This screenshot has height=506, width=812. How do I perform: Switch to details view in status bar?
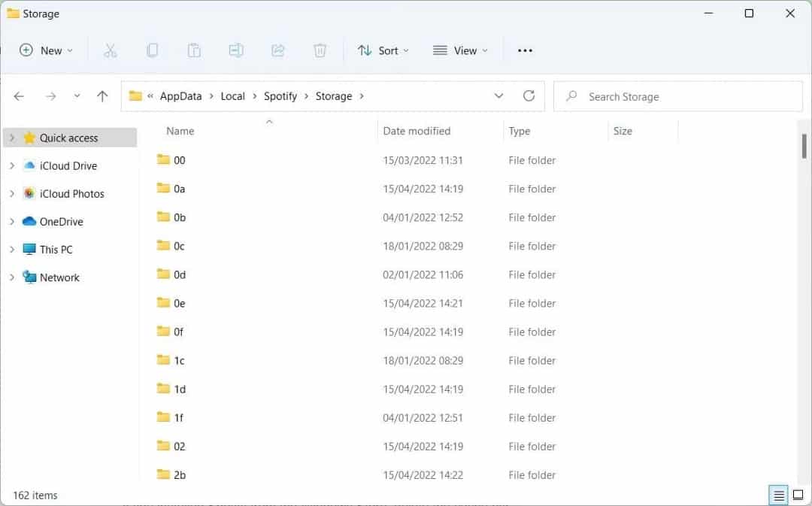click(x=778, y=495)
